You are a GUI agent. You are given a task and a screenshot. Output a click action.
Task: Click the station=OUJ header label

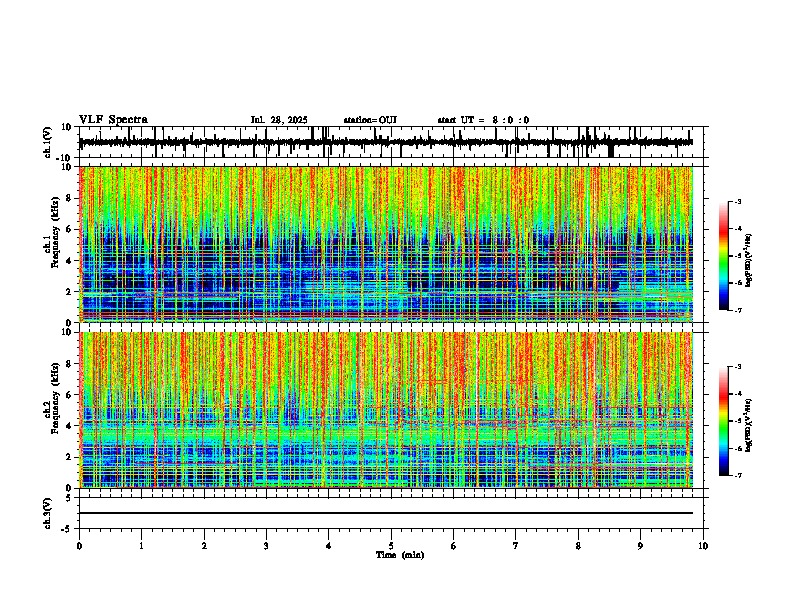click(370, 120)
